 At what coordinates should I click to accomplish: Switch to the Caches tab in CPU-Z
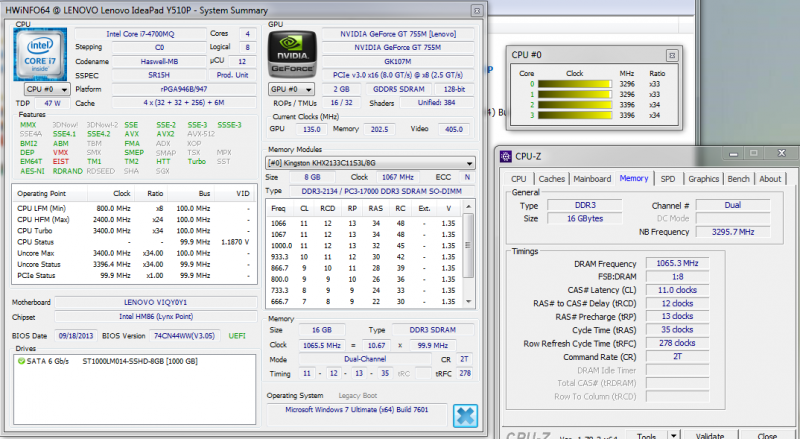point(552,179)
